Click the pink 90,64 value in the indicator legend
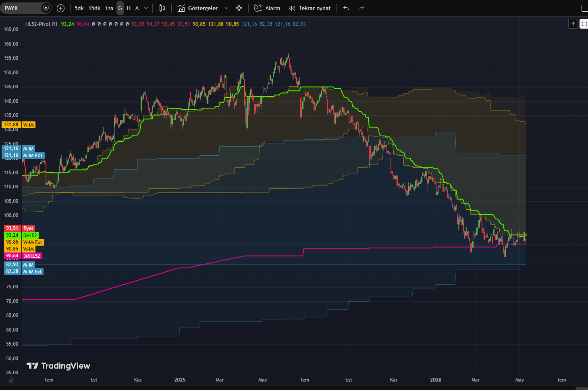The height and width of the screenshot is (390, 588). (x=83, y=24)
